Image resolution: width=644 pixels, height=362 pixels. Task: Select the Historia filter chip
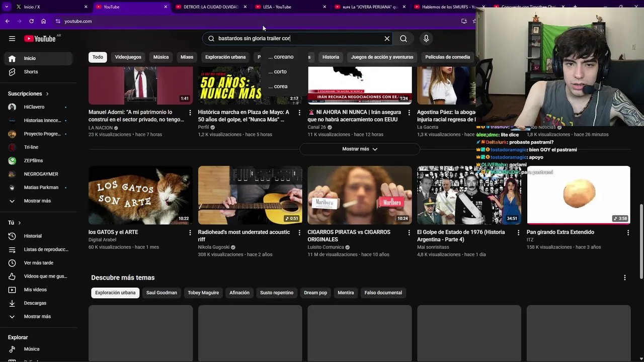pyautogui.click(x=331, y=57)
